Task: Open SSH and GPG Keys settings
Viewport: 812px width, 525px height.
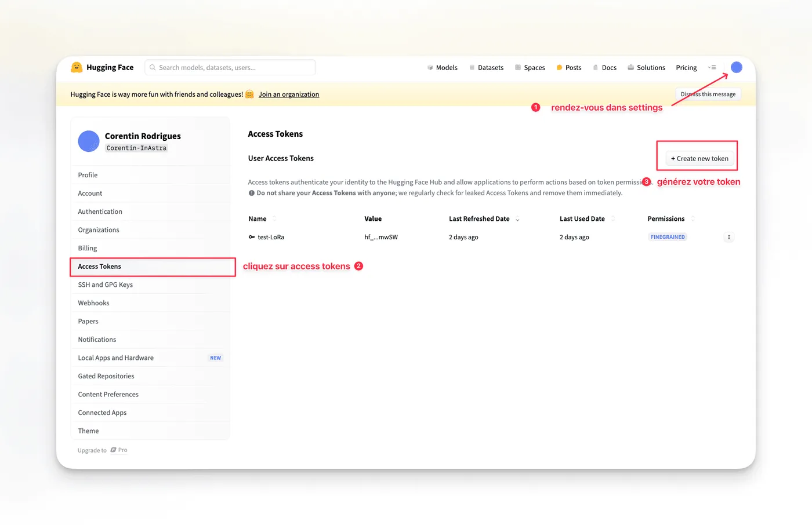Action: [x=150, y=285]
